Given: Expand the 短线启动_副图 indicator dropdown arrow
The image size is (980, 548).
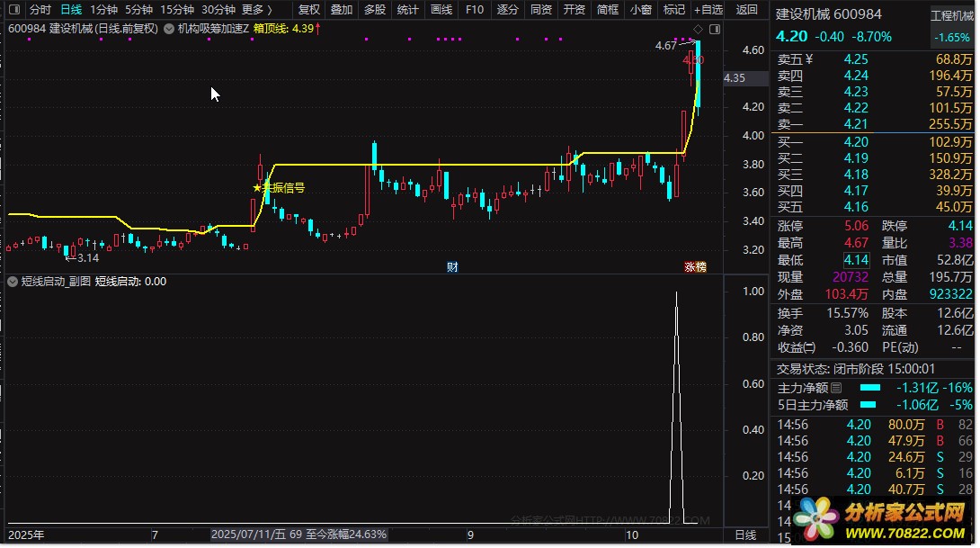Looking at the screenshot, I should pyautogui.click(x=12, y=282).
